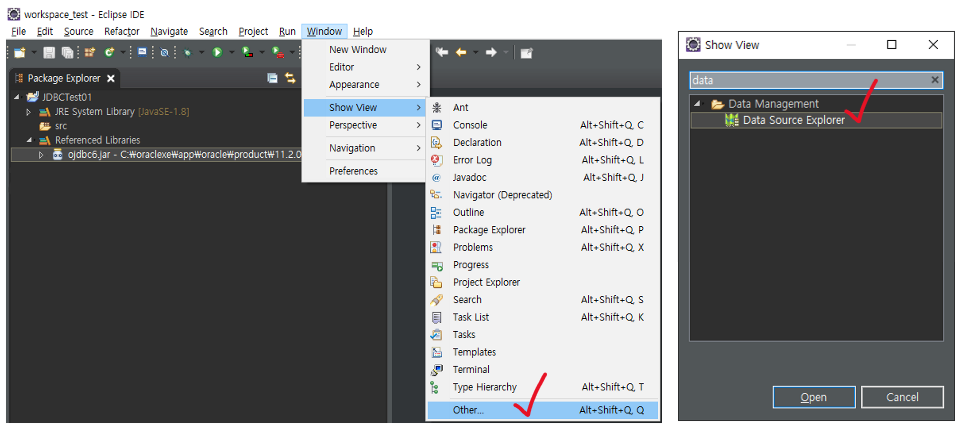Click the yellow Back navigation arrow
This screenshot has width=961, height=427.
point(461,53)
